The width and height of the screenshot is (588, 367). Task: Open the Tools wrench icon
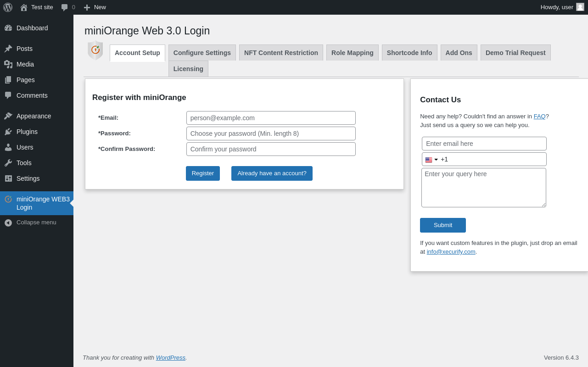pos(8,163)
